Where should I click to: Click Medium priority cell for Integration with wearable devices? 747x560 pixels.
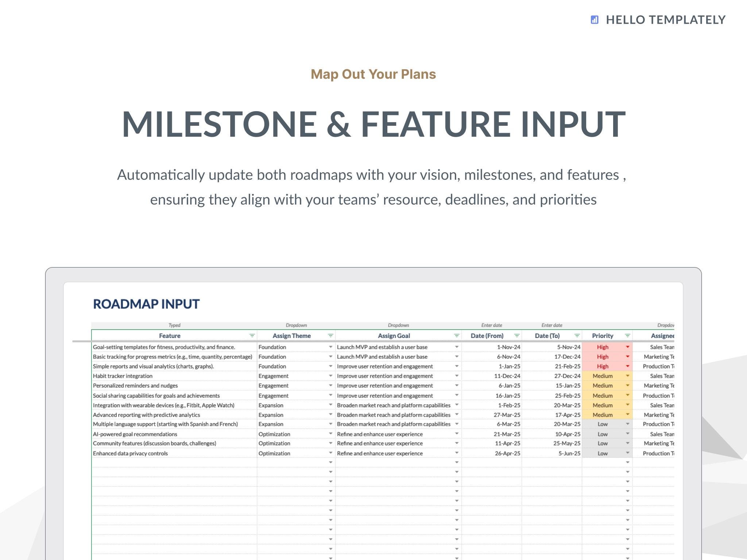[607, 405]
